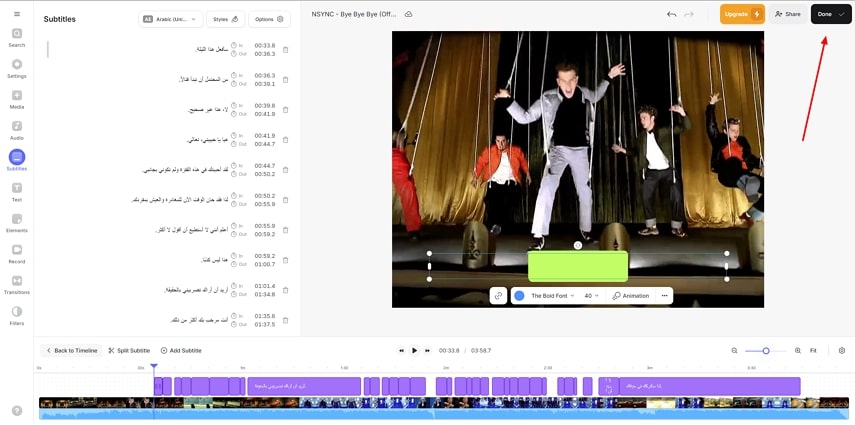Open the Search panel in sidebar

[x=17, y=37]
